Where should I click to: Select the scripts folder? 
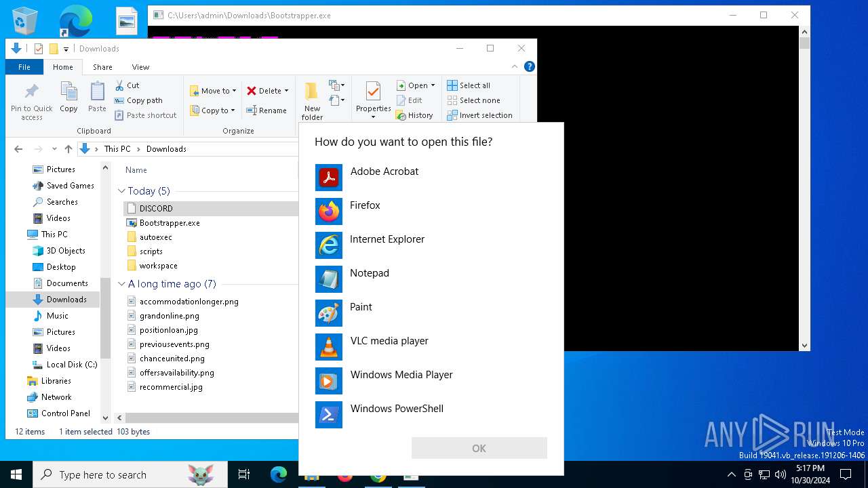click(x=151, y=251)
